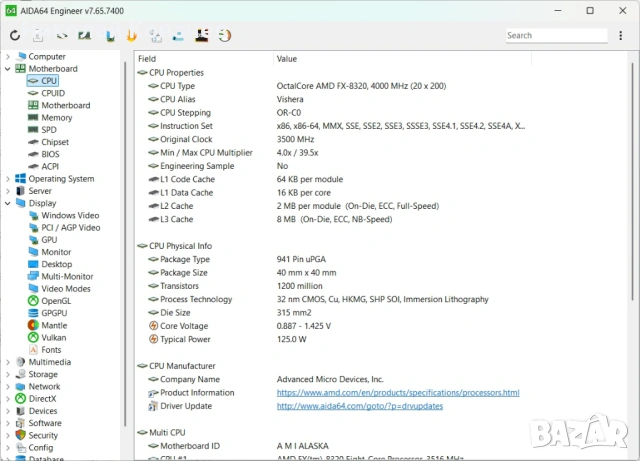The image size is (640, 461).
Task: Click the Field column header
Action: tap(147, 59)
